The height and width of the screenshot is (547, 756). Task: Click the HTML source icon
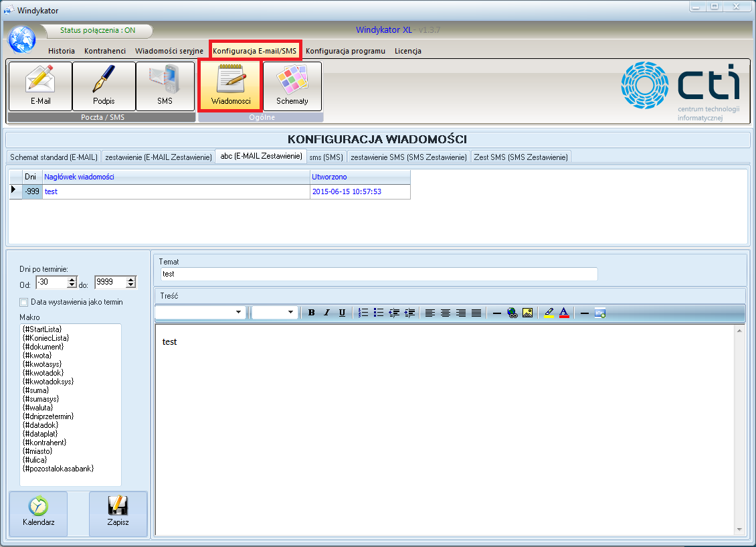pos(600,313)
